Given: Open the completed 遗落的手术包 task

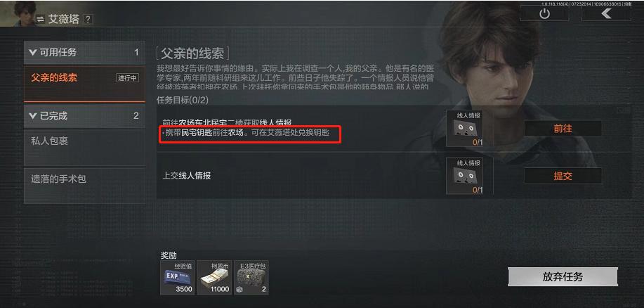Looking at the screenshot, I should coord(84,186).
